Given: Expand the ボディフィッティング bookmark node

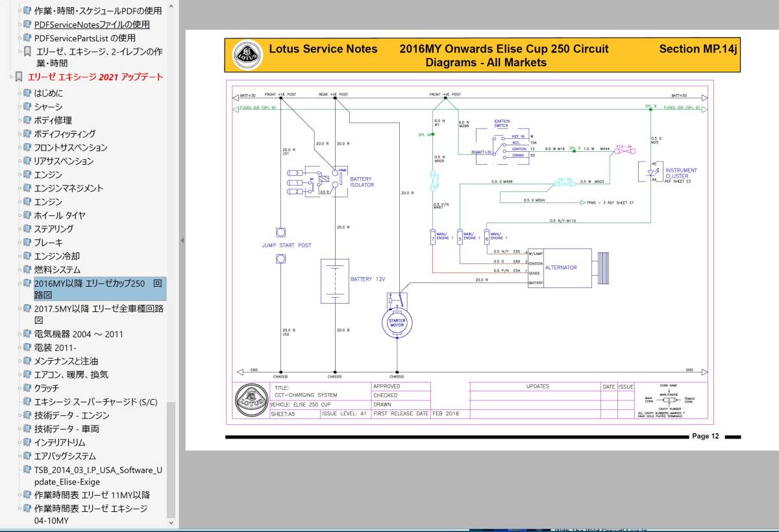Looking at the screenshot, I should pyautogui.click(x=19, y=134).
